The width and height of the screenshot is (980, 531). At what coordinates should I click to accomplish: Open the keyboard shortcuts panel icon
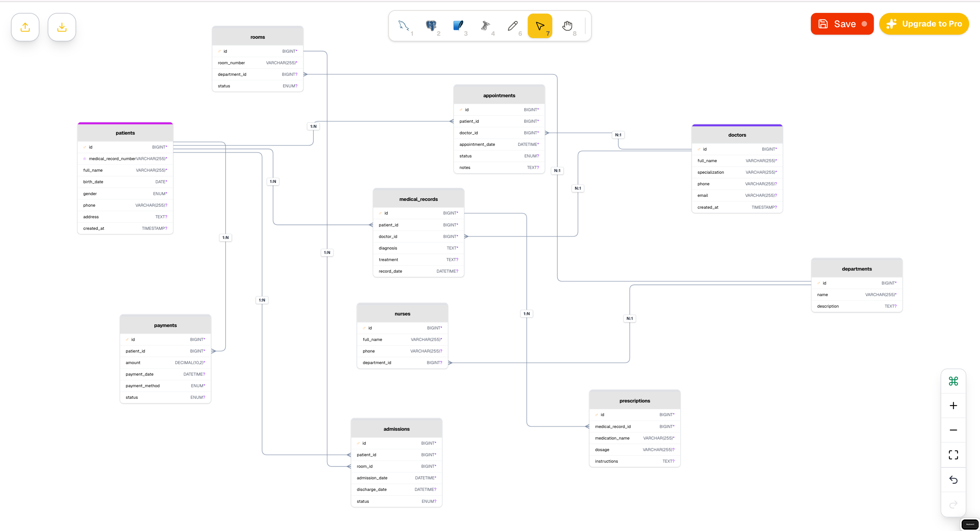(x=953, y=381)
